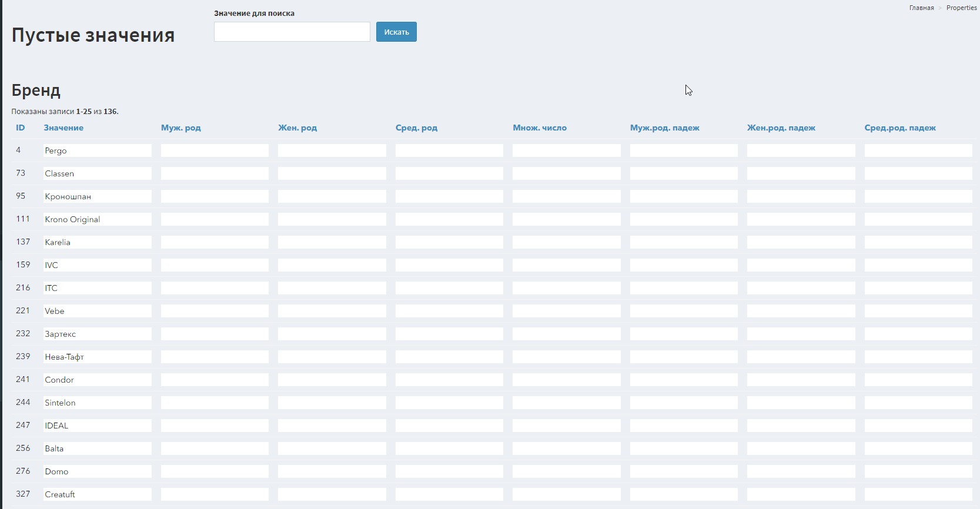
Task: Edit the ITC value field
Action: 98,288
